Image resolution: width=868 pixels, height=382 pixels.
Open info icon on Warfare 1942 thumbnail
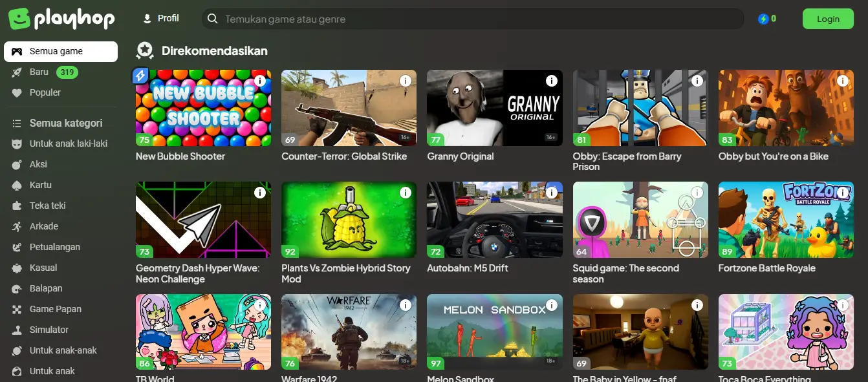(x=406, y=305)
